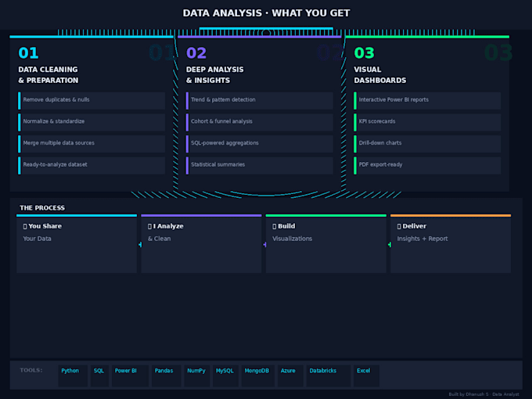Click the "Build" step title

tap(284, 226)
